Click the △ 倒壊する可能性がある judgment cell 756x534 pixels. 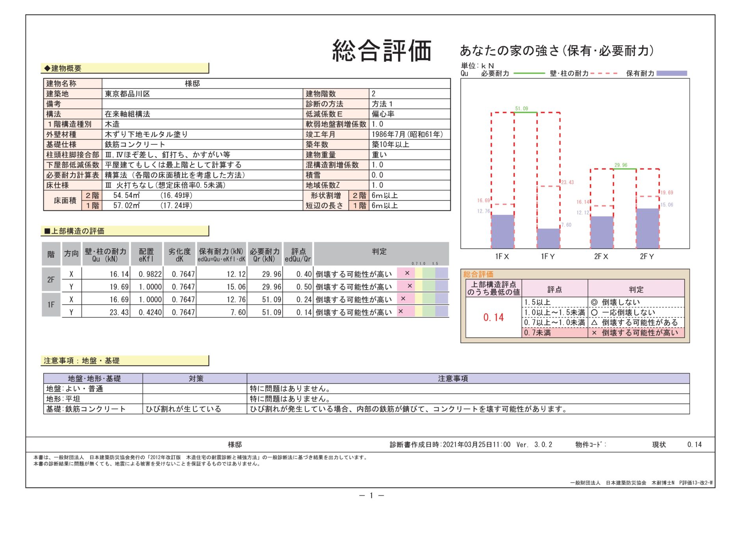coord(636,323)
